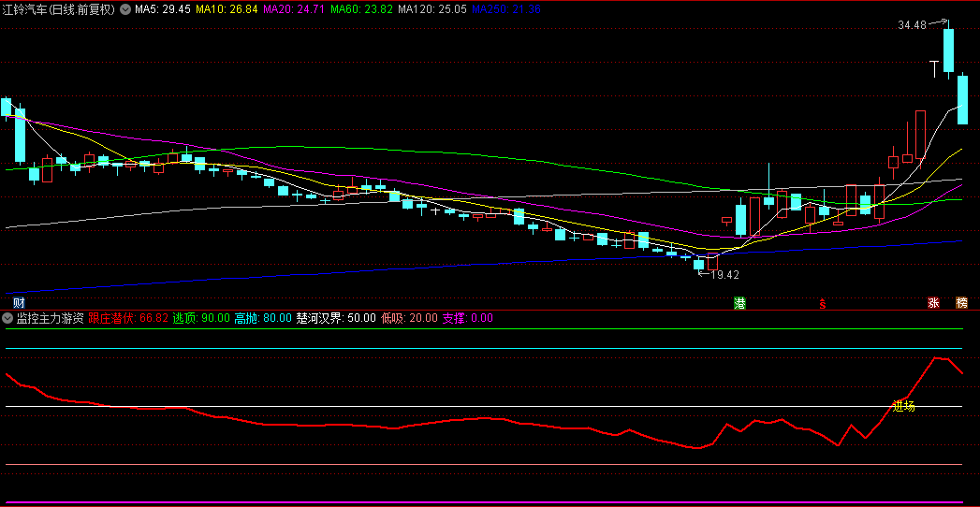Click the 榜 ranking marker icon
980x507 pixels.
(x=961, y=303)
